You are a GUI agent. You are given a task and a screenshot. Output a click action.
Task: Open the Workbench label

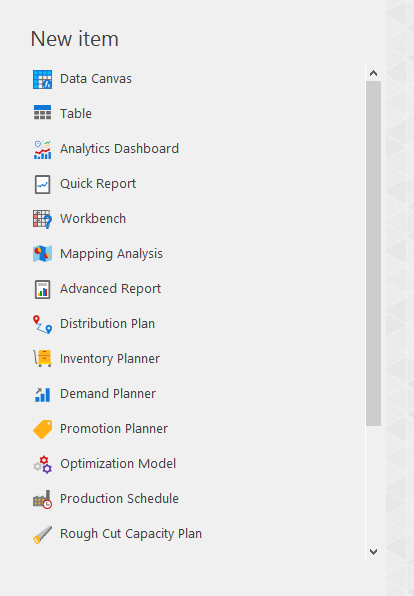pos(93,219)
